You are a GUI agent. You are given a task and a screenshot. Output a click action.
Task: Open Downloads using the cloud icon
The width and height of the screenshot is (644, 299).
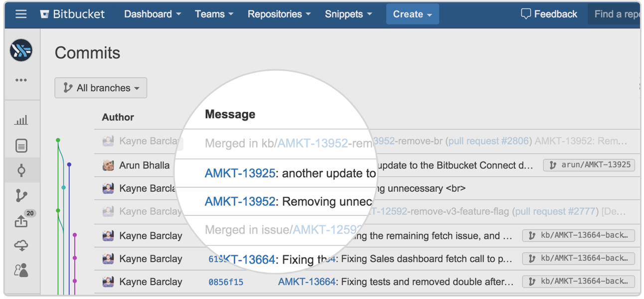[x=22, y=245]
